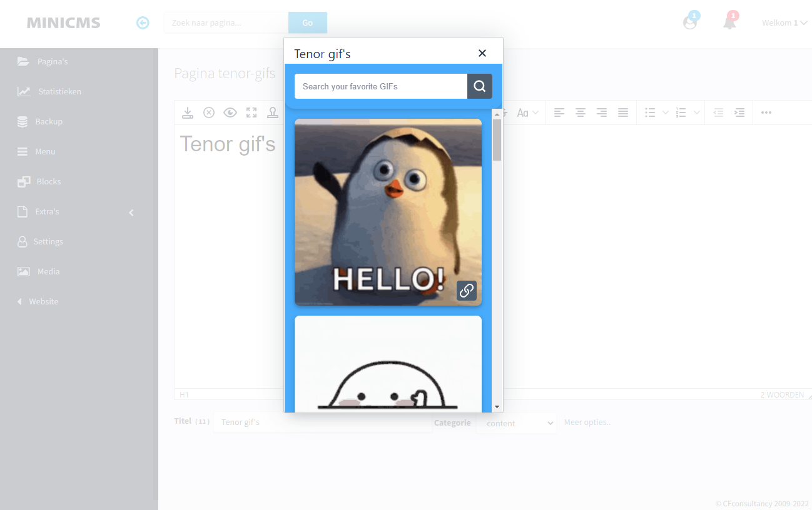The height and width of the screenshot is (510, 812).
Task: Click the GIF list scrollbar up arrow
Action: click(497, 114)
